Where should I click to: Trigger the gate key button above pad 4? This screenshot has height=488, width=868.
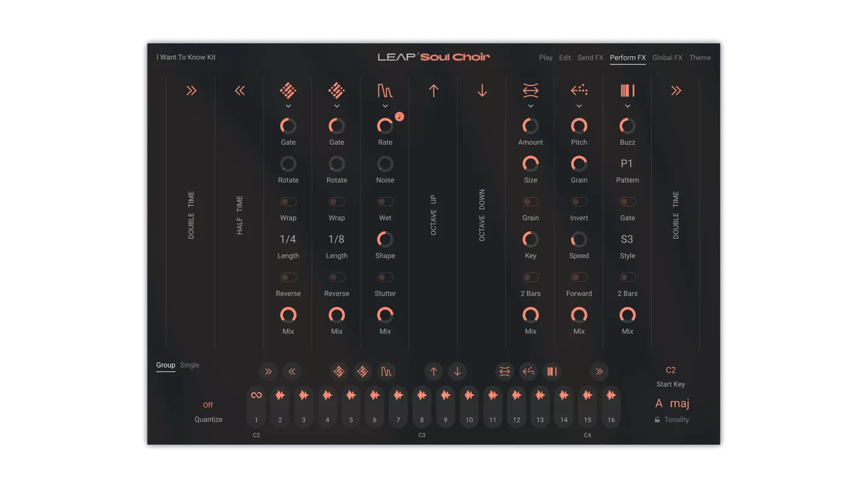pos(339,372)
